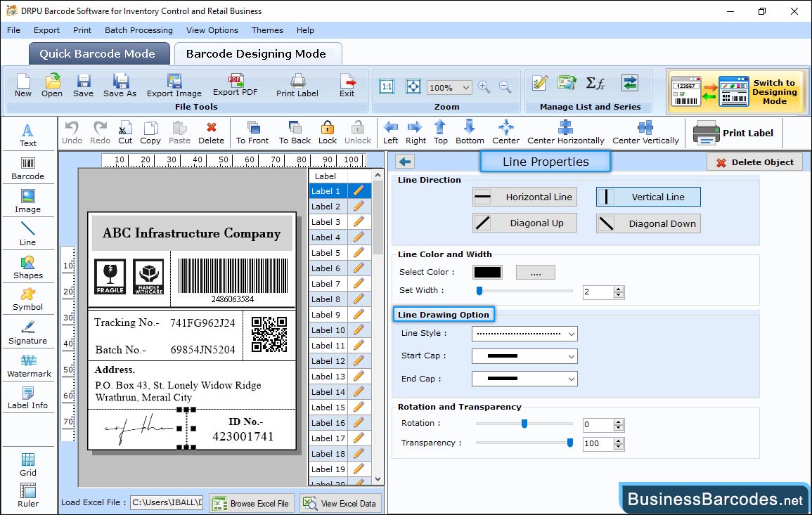Screen dimensions: 812x515
Task: Click the edit list pencil icon
Action: pyautogui.click(x=540, y=83)
